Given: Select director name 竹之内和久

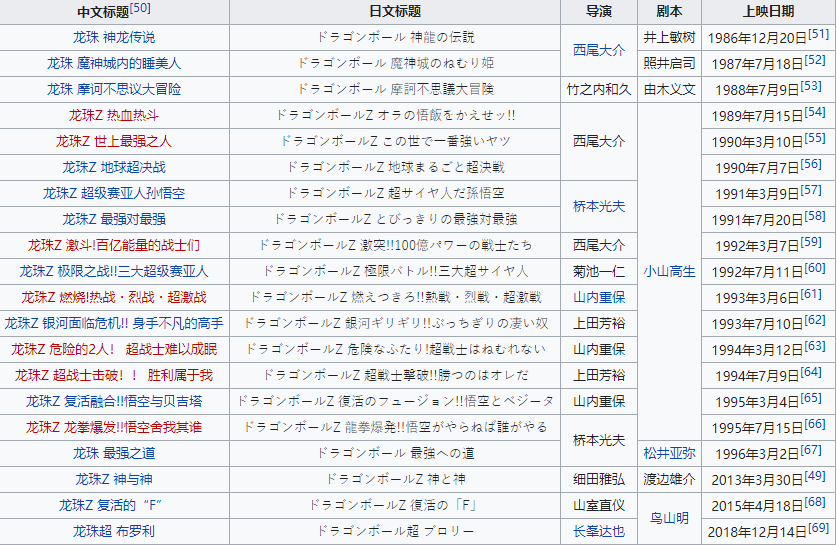Looking at the screenshot, I should pos(599,89).
